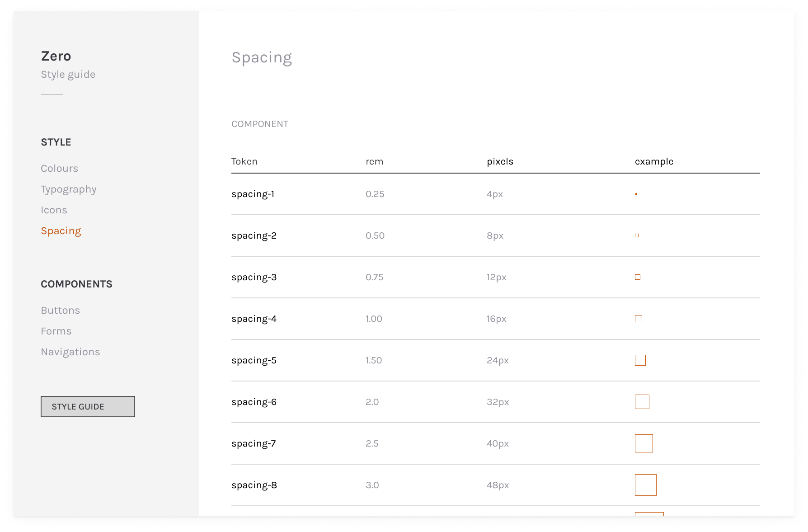This screenshot has height=532, width=808.
Task: Select the spacing-4 token cell
Action: [254, 319]
